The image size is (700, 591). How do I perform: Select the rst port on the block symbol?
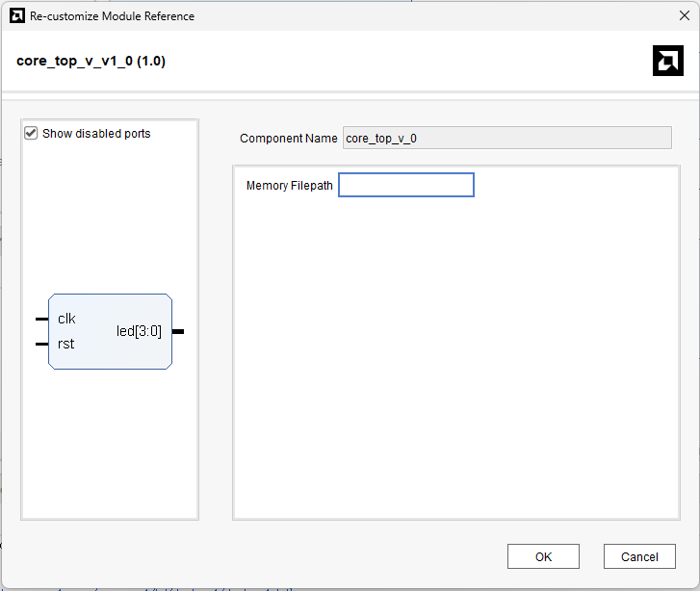click(65, 344)
